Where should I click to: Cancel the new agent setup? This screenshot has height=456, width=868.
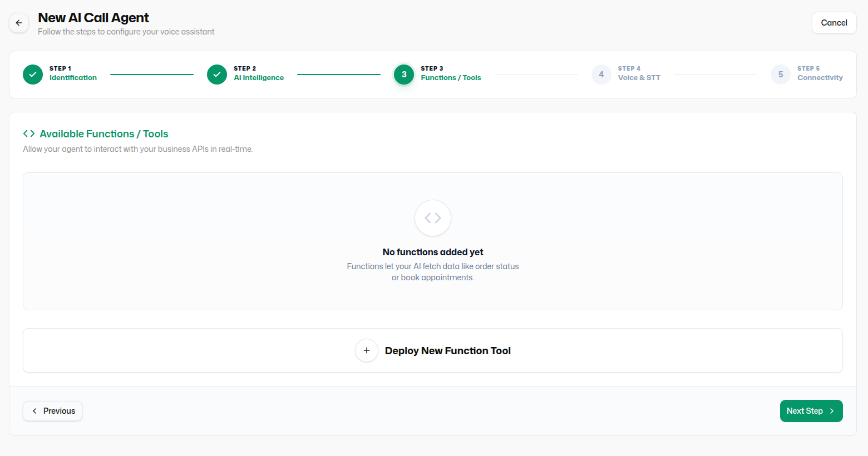(834, 23)
